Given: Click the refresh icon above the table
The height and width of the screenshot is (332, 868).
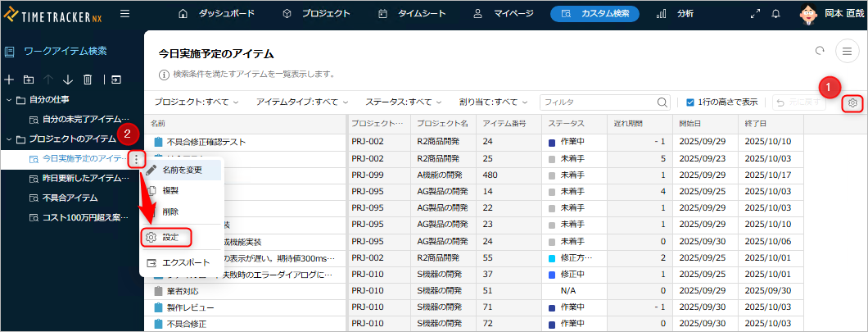Looking at the screenshot, I should pyautogui.click(x=820, y=51).
